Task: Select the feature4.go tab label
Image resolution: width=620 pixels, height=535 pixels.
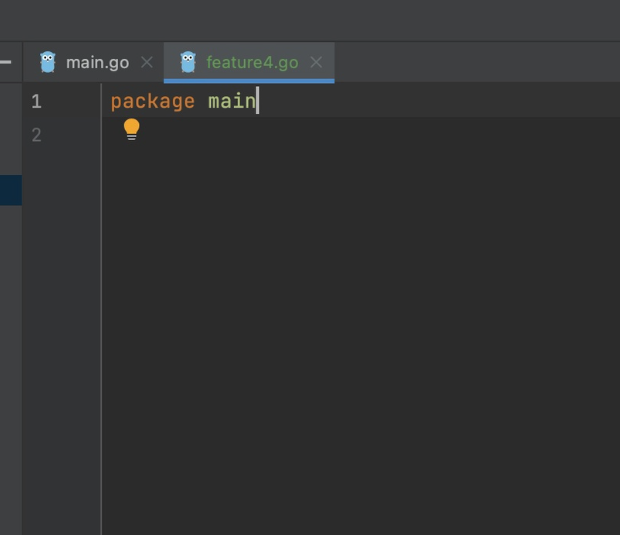Action: point(252,62)
